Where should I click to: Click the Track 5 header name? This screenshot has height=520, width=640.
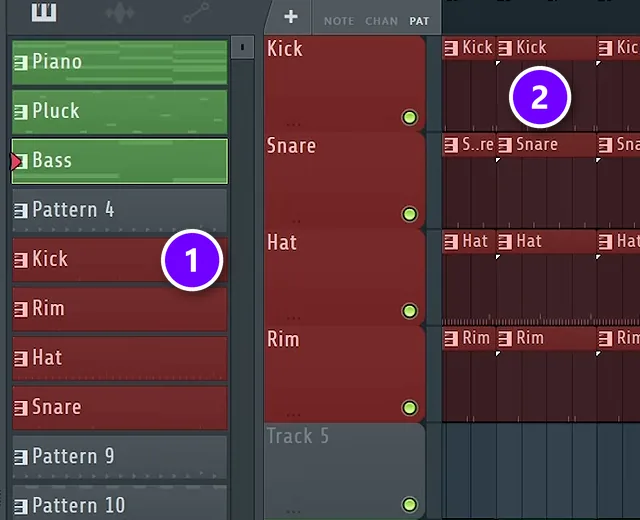[298, 436]
